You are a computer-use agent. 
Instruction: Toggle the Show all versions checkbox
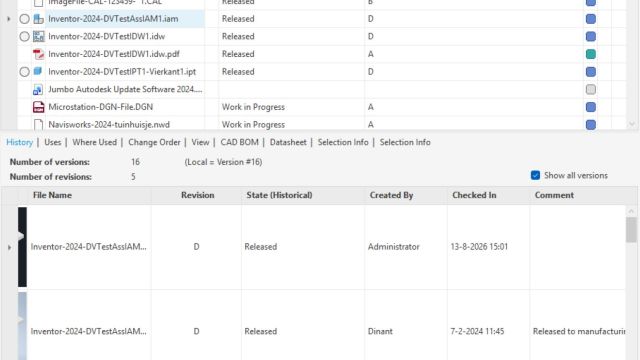(x=536, y=175)
